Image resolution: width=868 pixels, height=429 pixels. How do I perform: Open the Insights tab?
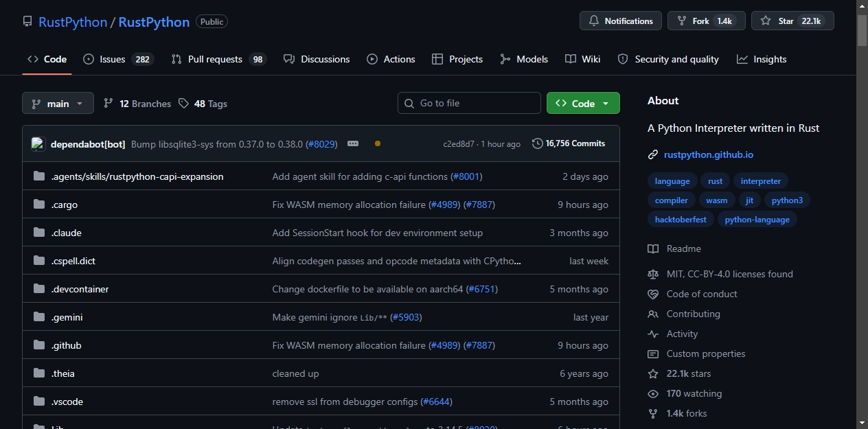click(x=762, y=59)
